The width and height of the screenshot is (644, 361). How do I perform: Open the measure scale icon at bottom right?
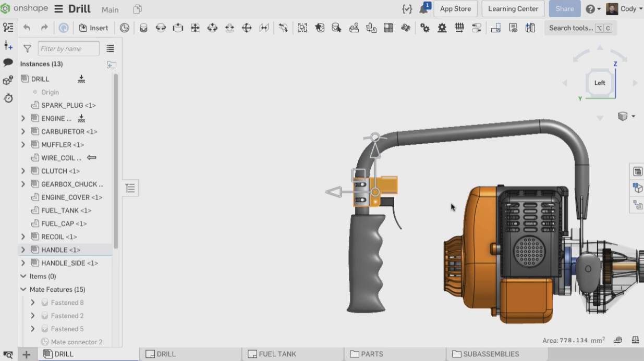coord(635,340)
